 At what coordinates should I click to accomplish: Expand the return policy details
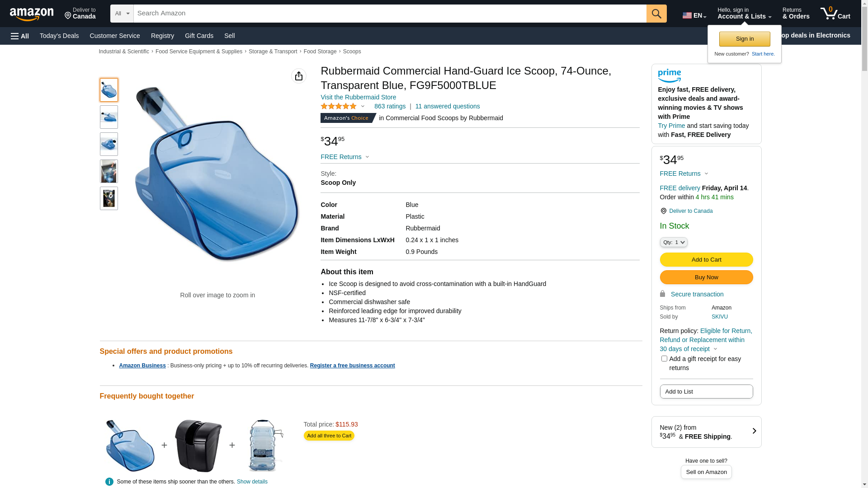[715, 349]
